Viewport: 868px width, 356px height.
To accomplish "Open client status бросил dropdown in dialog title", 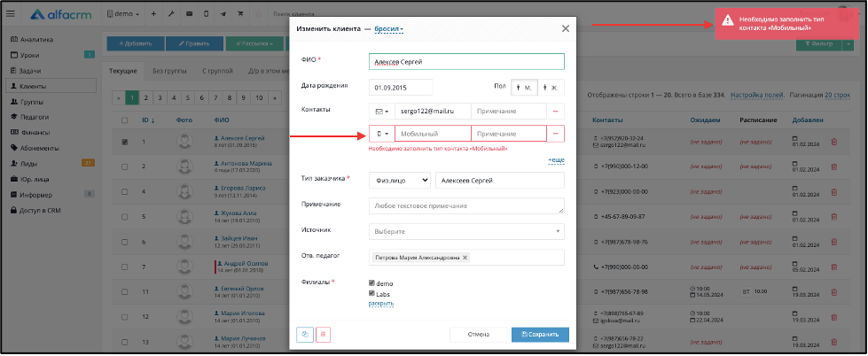I will [x=388, y=28].
